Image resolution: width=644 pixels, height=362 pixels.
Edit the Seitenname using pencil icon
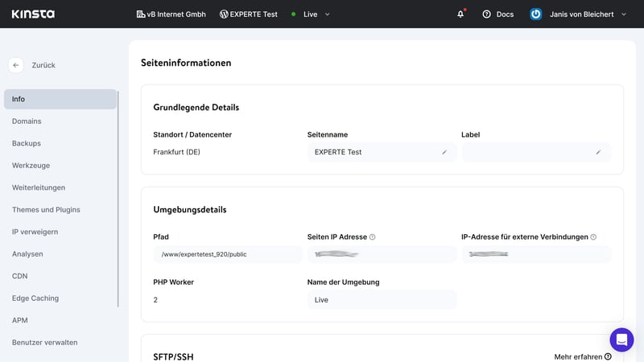[x=444, y=152]
